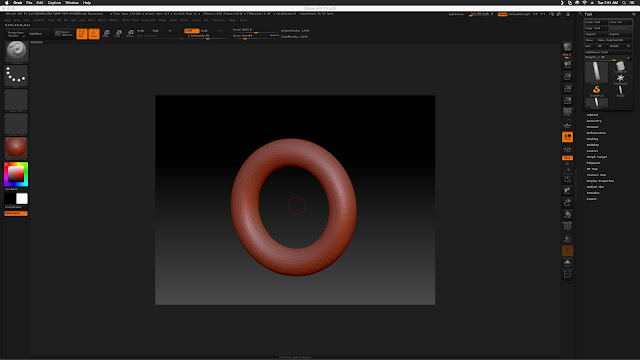Toggle the PolyF polyframe icon
640x360 pixels.
pos(567,227)
